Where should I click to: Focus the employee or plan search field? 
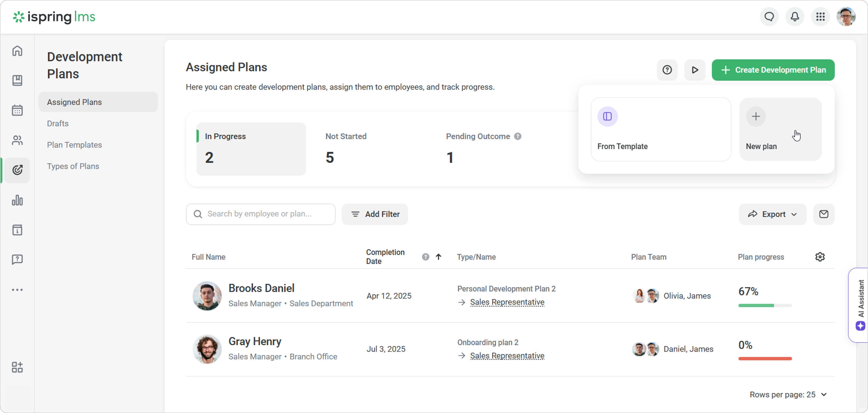pyautogui.click(x=261, y=214)
